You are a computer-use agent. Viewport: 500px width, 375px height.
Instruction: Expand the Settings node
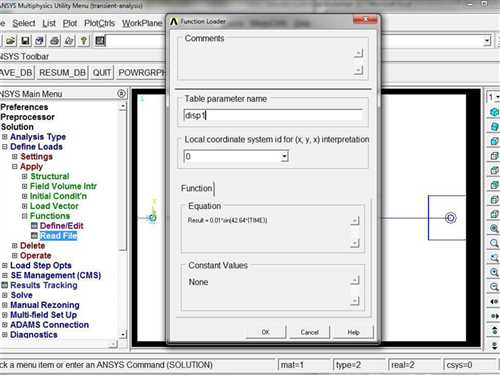point(15,157)
